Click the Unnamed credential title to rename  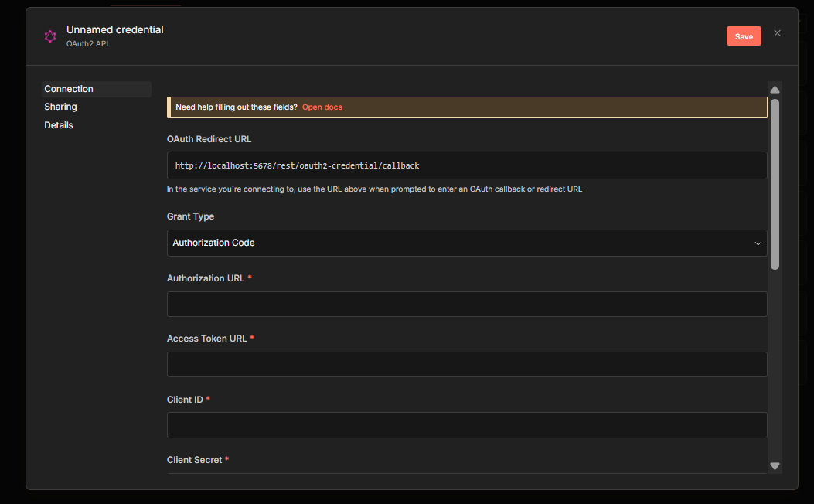tap(115, 30)
